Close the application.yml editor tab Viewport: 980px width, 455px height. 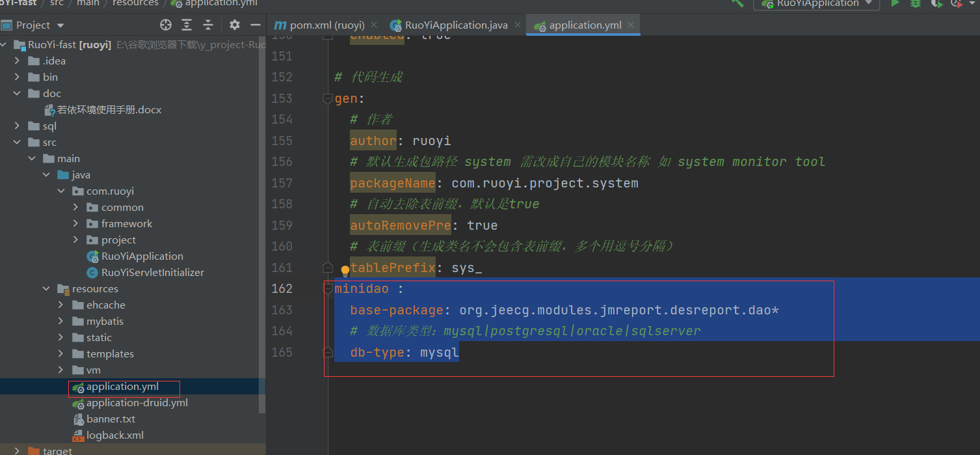[x=631, y=25]
